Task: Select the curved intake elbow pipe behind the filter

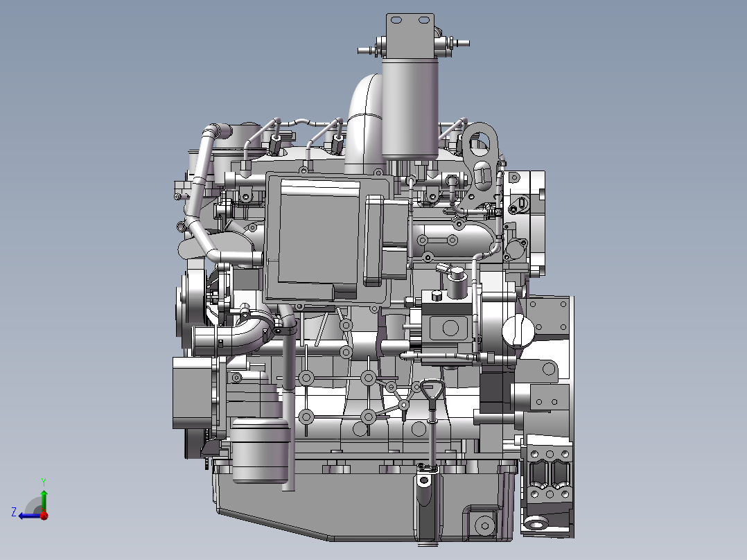Action: coord(364,125)
